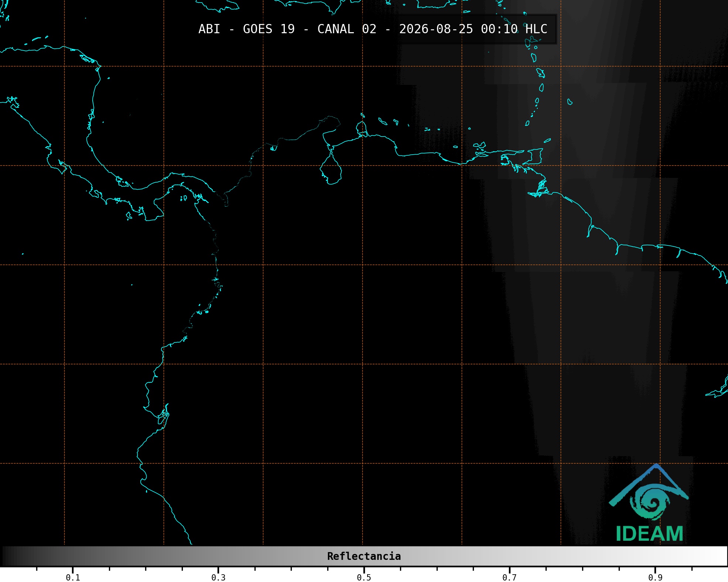Click the date 2026-08-25 in the title

tap(436, 29)
